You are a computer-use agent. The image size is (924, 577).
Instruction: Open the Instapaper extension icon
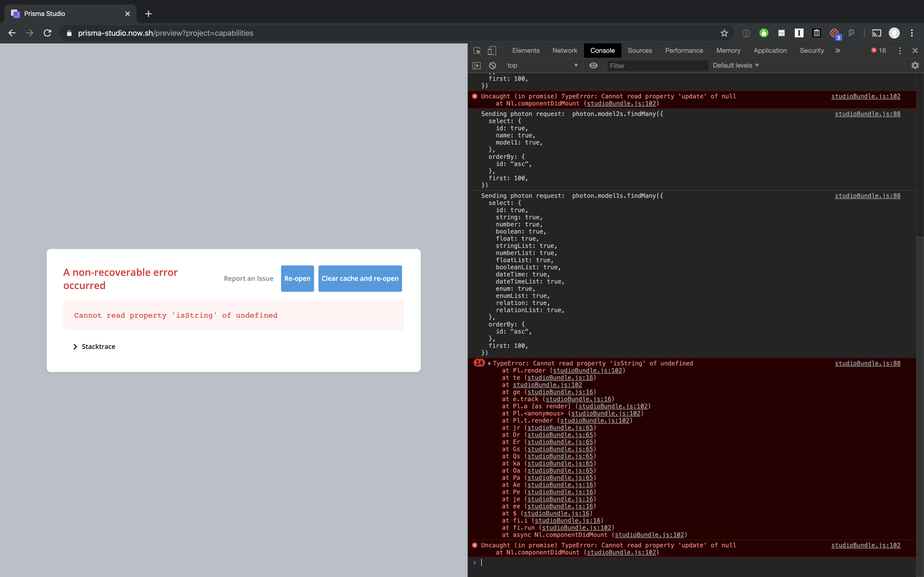799,33
